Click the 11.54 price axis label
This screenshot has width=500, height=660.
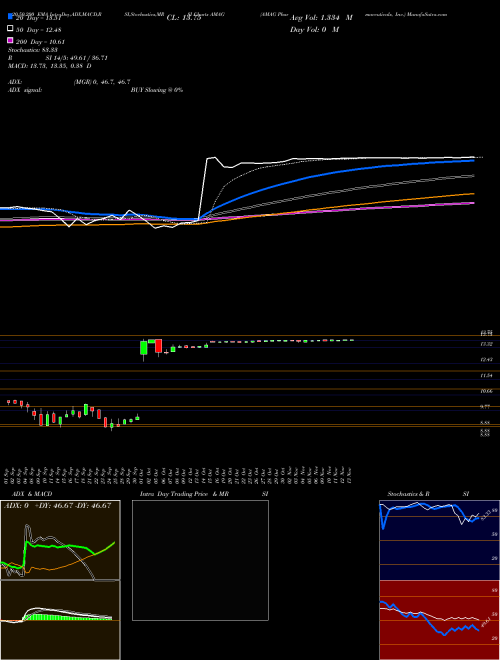point(487,375)
